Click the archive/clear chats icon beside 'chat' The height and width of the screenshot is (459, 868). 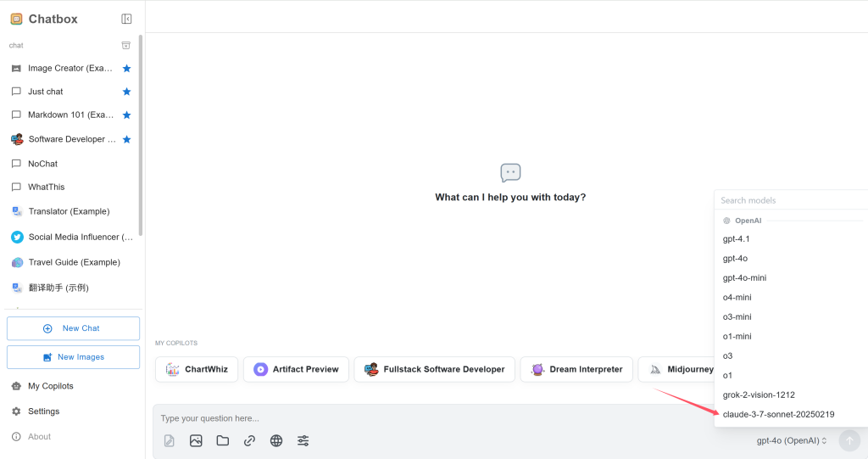coord(126,46)
